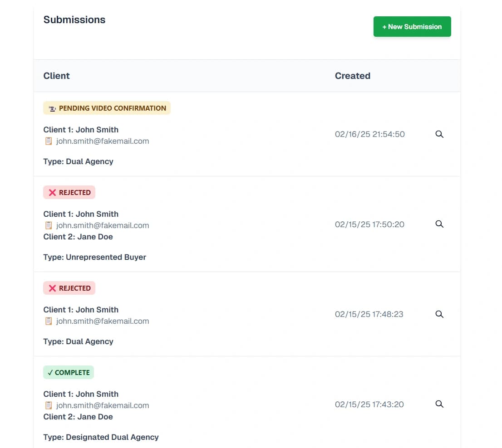Click the Rejected badge on the Dual Agency submission
This screenshot has width=502, height=448.
pos(69,288)
